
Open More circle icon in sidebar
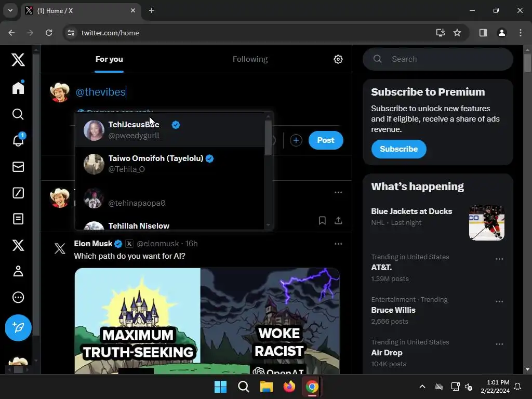[18, 297]
